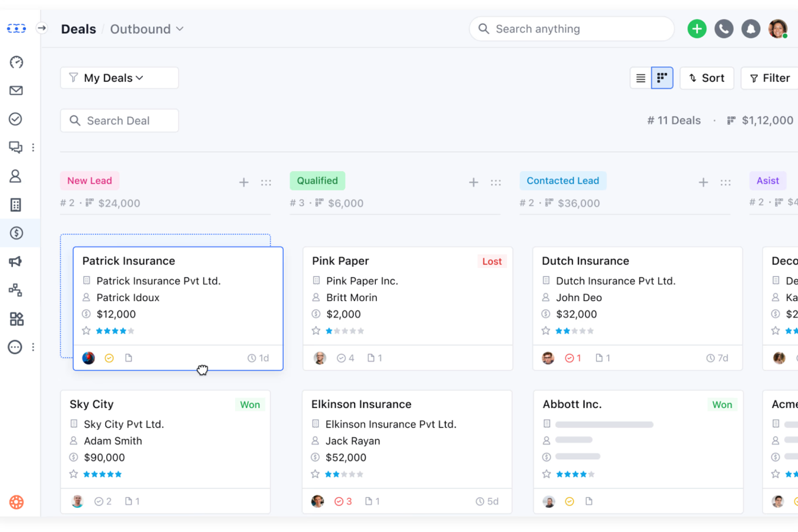The height and width of the screenshot is (532, 798).
Task: Open the more options ellipsis beside Conversations
Action: click(x=33, y=147)
